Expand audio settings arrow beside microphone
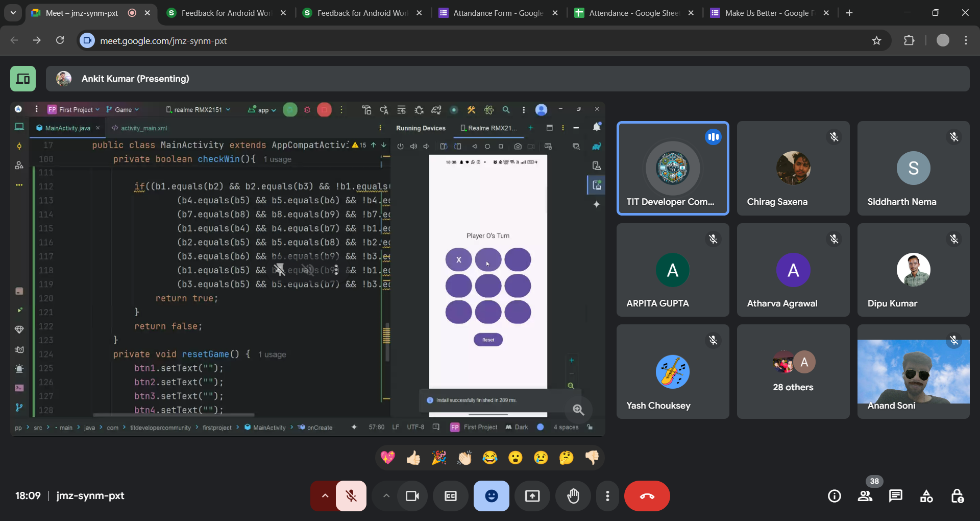980x521 pixels. [325, 496]
